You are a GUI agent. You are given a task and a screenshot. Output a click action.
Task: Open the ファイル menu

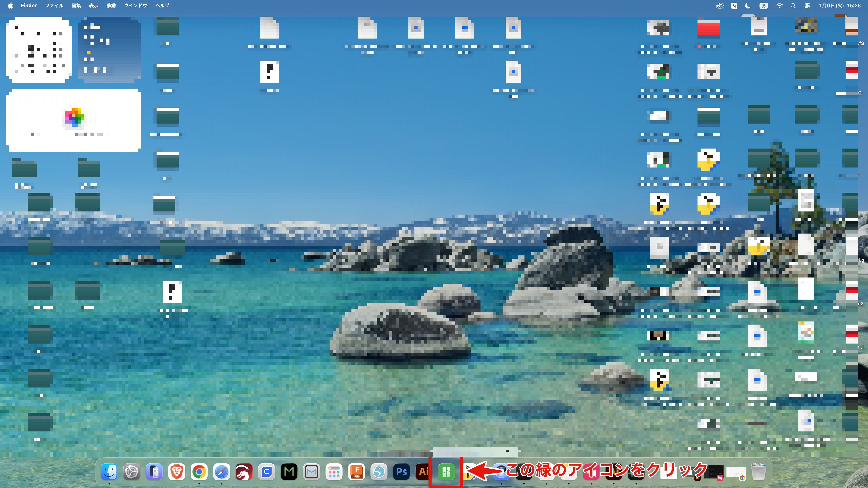tap(54, 6)
